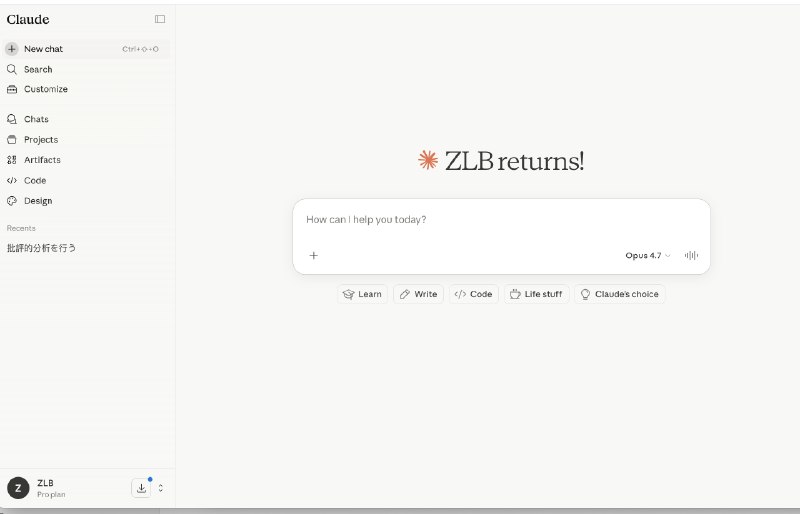Click the download app icon near profile

point(141,488)
